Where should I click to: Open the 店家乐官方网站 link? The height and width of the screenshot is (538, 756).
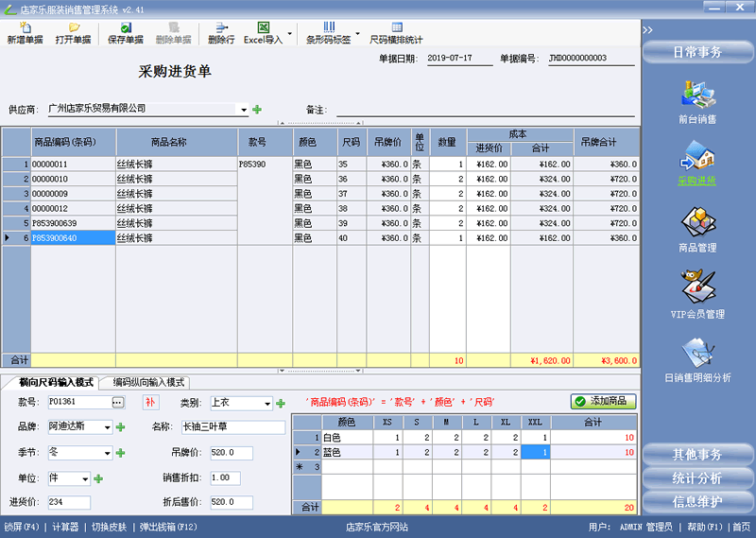(x=376, y=527)
